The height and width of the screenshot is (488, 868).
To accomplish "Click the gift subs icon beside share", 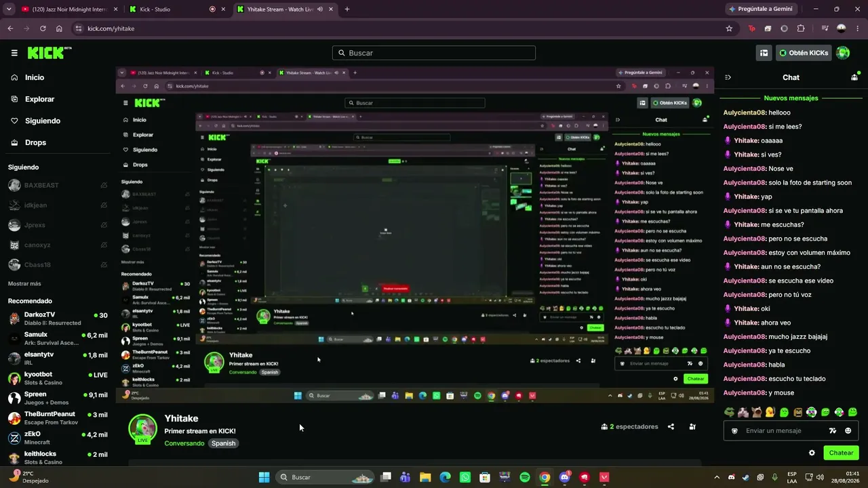I will tap(692, 427).
